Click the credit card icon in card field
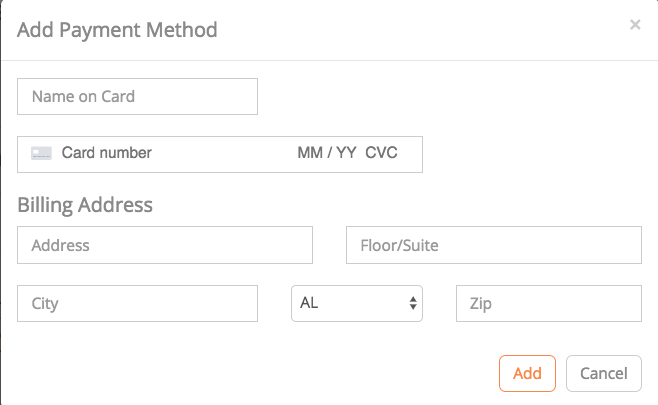 tap(41, 153)
